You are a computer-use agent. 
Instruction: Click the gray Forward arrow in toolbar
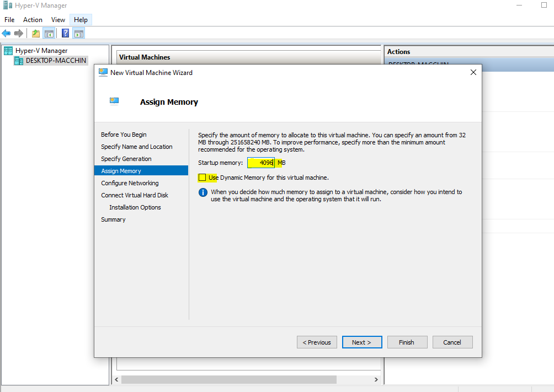[x=19, y=33]
